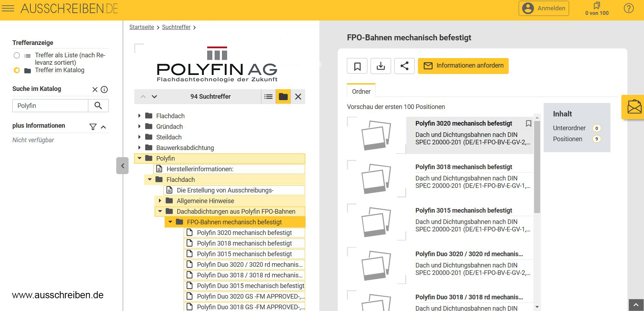Click the preview list scrollbar thumb
The image size is (644, 311).
[537, 167]
